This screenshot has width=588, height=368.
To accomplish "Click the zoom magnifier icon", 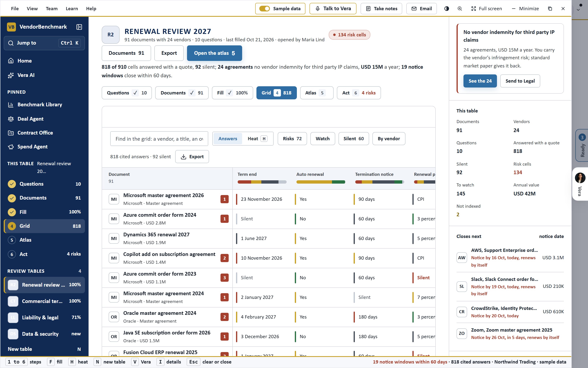I will [x=460, y=9].
